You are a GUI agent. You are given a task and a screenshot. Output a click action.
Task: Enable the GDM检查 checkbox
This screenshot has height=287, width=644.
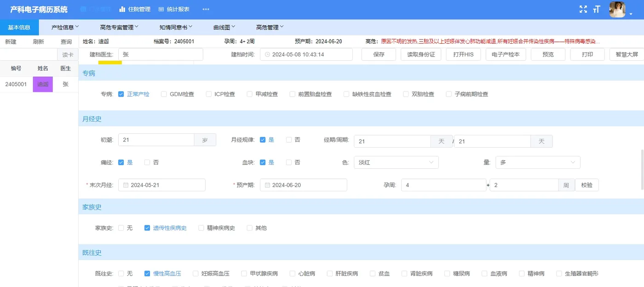coord(163,94)
